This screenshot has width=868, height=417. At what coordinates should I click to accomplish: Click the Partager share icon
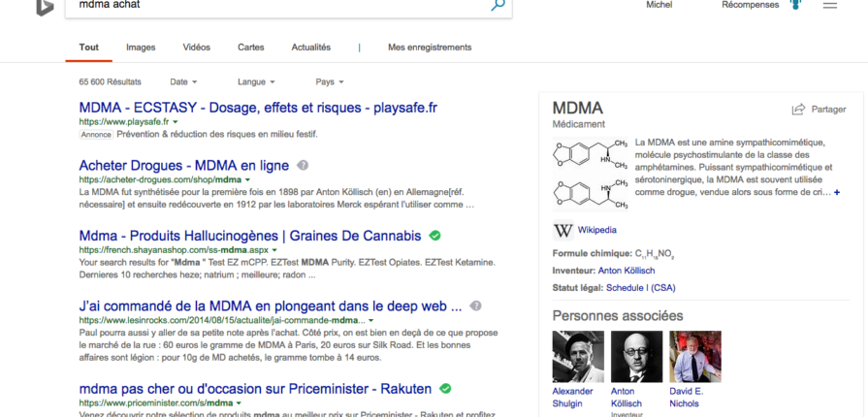point(798,110)
